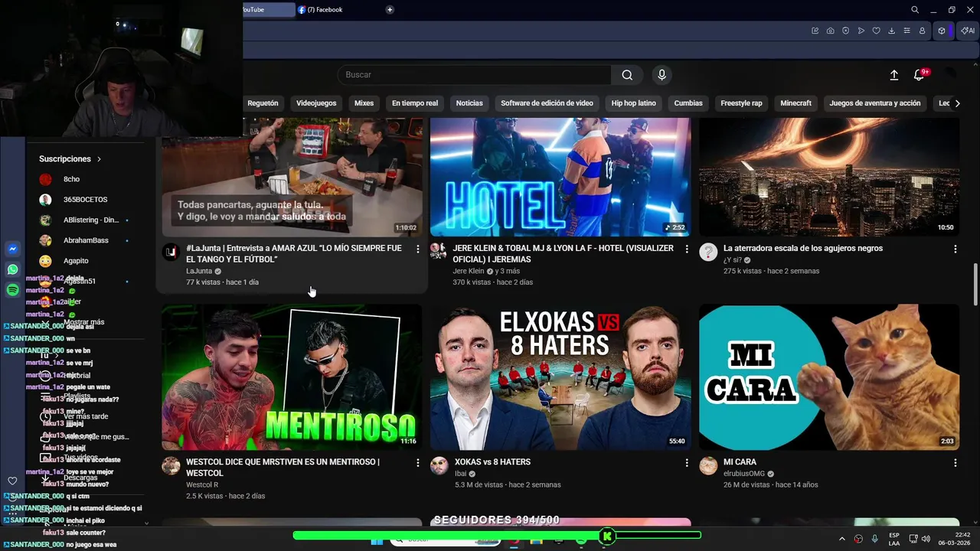Screen dimensions: 980x551
Task: Click the green followers goal progress bar
Action: point(497,536)
